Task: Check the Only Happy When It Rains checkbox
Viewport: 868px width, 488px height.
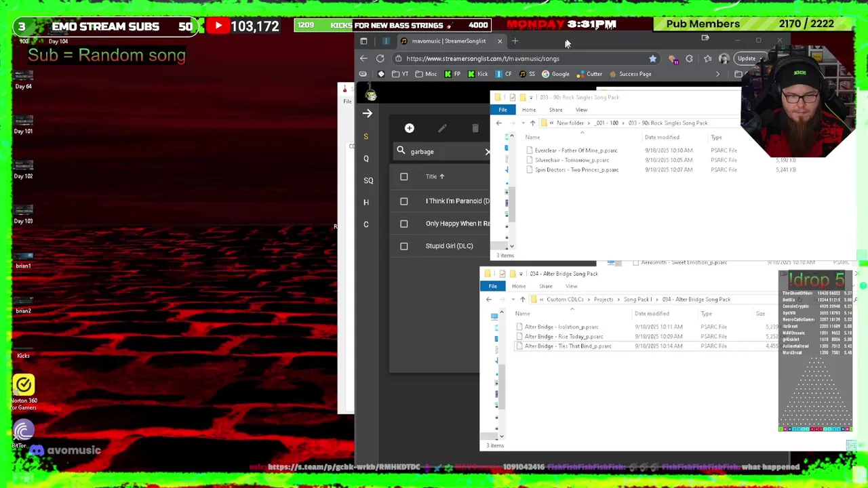Action: pos(403,223)
